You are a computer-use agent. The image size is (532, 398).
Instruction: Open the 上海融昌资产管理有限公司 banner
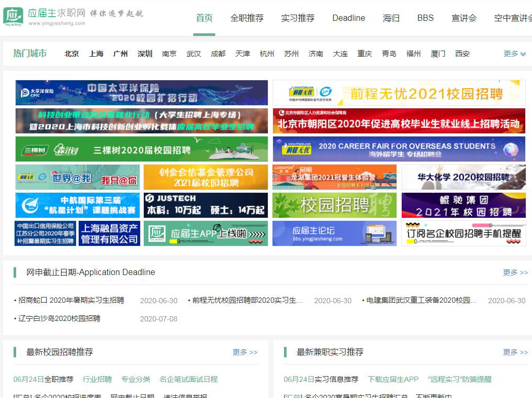point(109,233)
